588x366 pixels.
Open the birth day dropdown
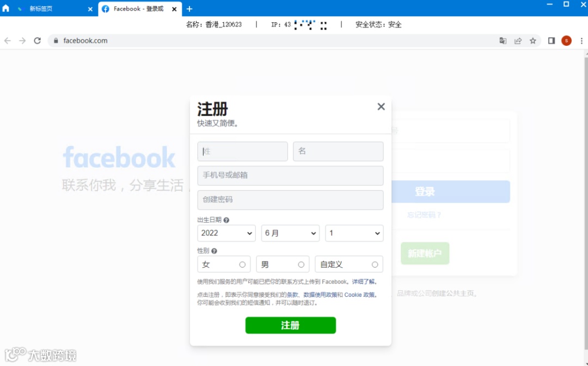[354, 233]
